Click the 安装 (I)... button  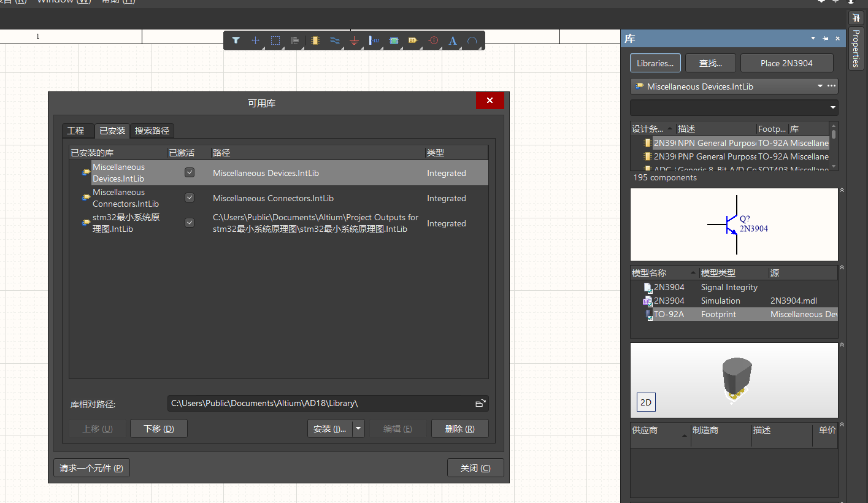(330, 429)
